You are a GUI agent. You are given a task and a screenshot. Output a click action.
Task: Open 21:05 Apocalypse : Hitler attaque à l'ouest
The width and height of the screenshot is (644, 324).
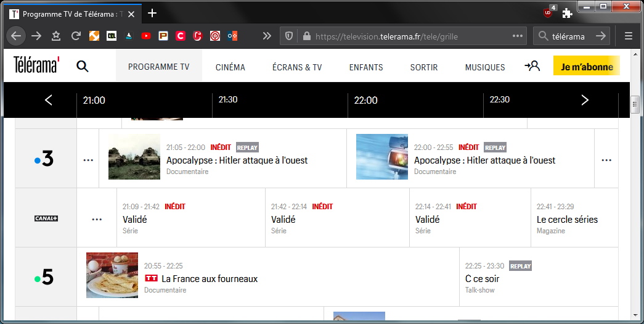pos(237,160)
